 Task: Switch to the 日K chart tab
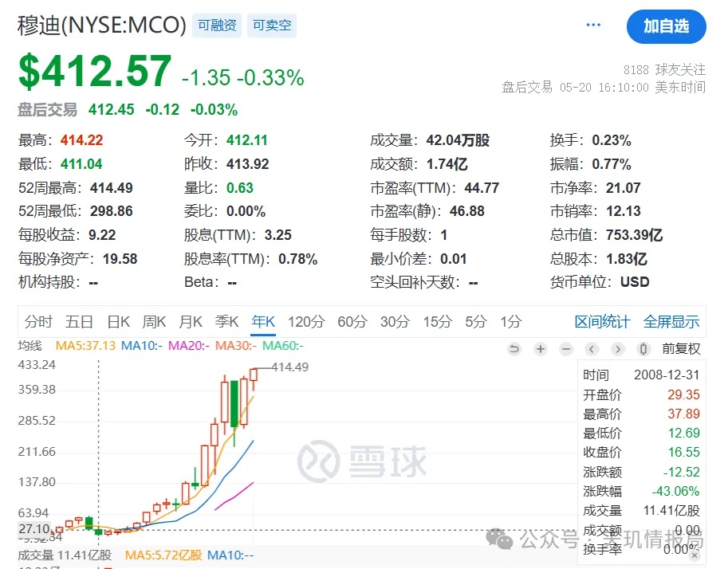(x=118, y=322)
